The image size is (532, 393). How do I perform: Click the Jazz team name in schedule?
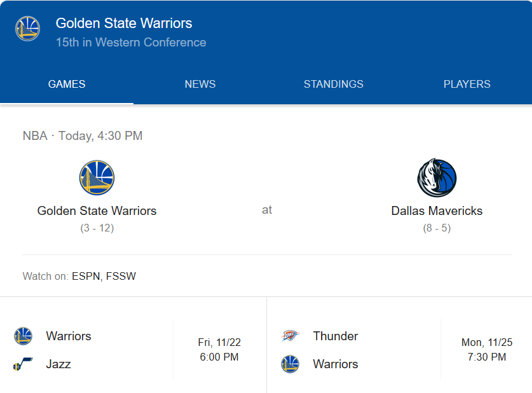click(58, 364)
